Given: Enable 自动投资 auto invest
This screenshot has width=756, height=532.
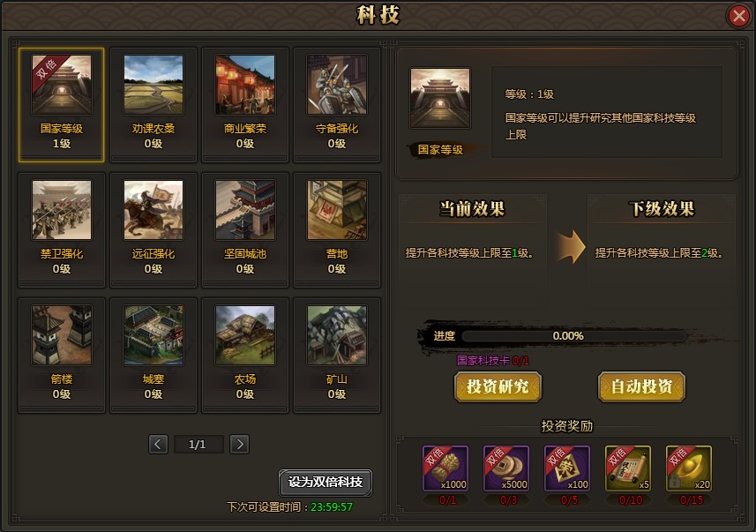Looking at the screenshot, I should point(641,386).
